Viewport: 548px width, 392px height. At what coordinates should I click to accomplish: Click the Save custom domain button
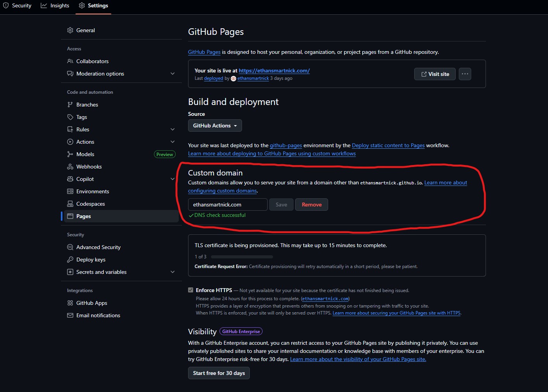[x=281, y=205]
